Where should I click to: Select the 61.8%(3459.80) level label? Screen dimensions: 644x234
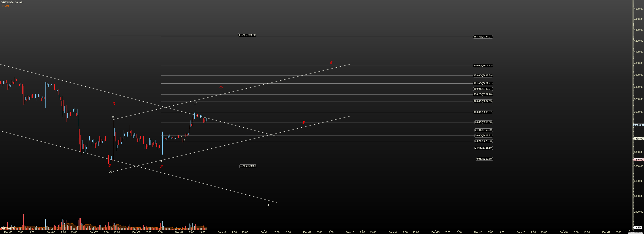[484, 130]
